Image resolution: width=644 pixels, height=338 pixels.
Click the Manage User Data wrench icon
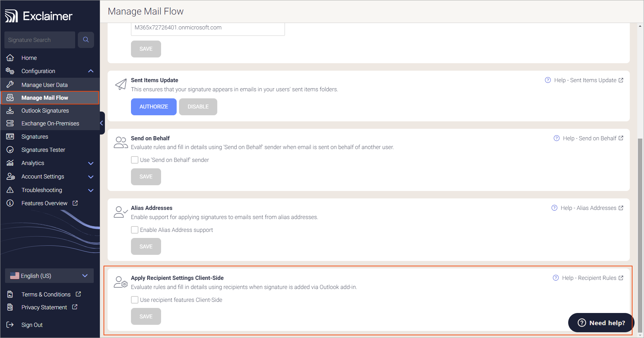coord(10,84)
